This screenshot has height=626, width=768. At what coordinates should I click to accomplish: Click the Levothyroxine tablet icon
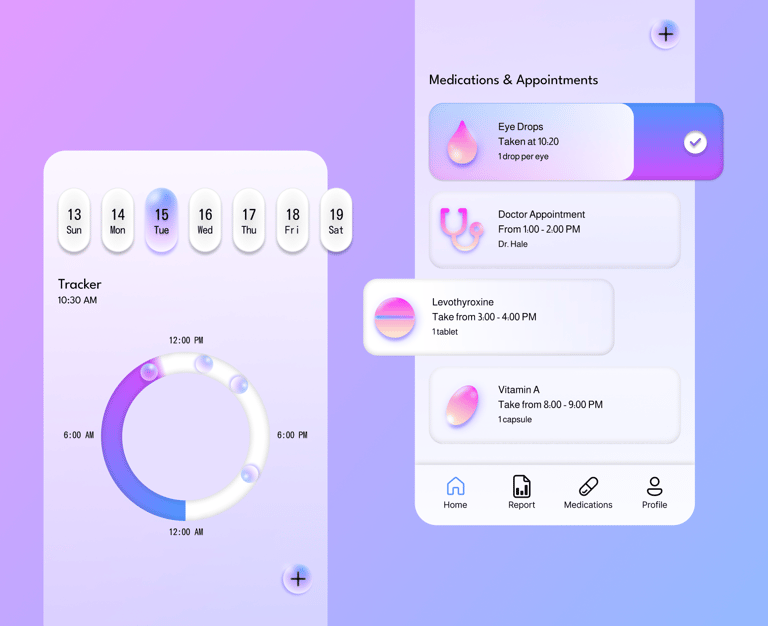pyautogui.click(x=395, y=317)
